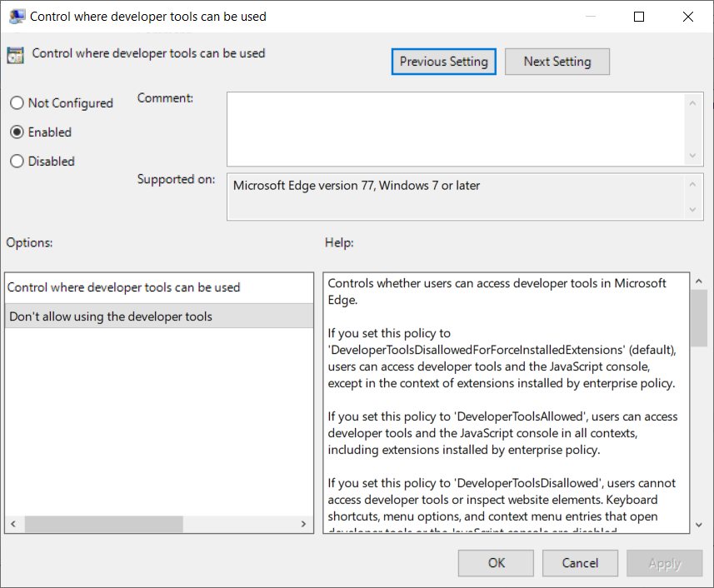Click the Comment box scroll up arrow
The height and width of the screenshot is (588, 714).
[692, 103]
